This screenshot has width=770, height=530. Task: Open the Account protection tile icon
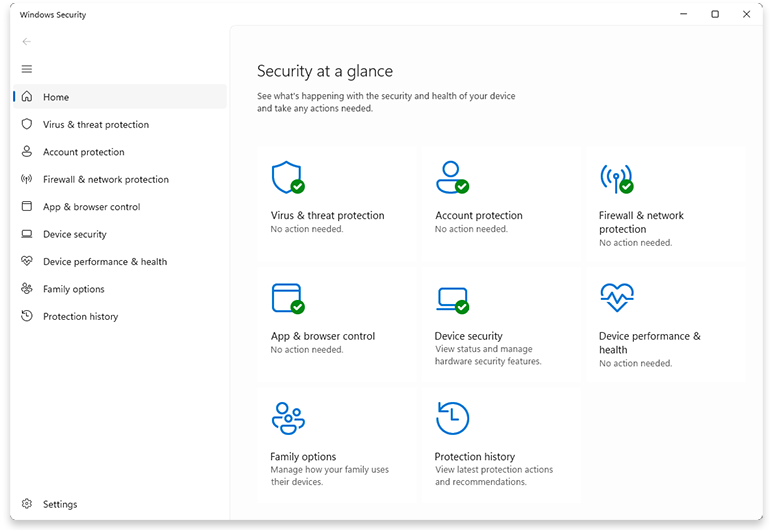(451, 178)
